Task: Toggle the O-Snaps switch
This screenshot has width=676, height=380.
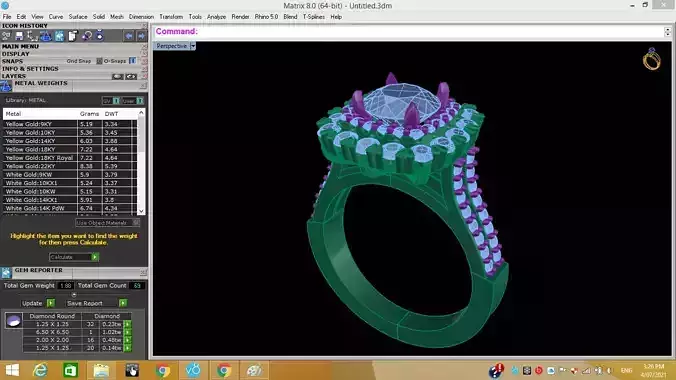Action: [x=133, y=61]
